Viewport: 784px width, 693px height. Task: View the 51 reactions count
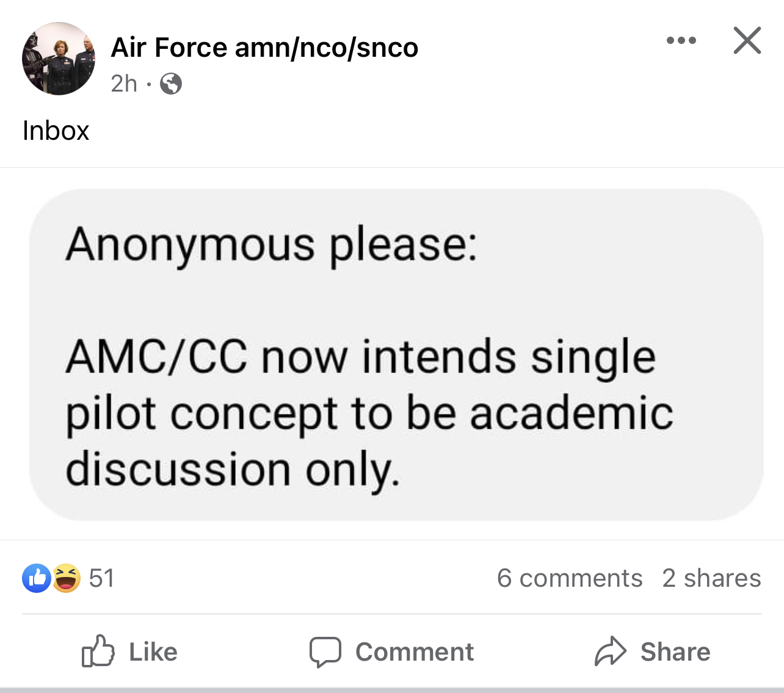point(101,578)
